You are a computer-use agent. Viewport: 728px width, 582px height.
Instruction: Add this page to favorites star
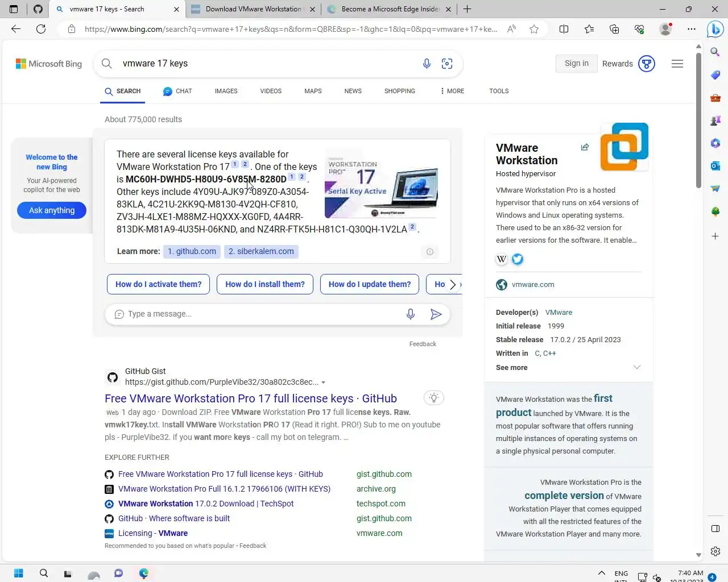click(534, 29)
